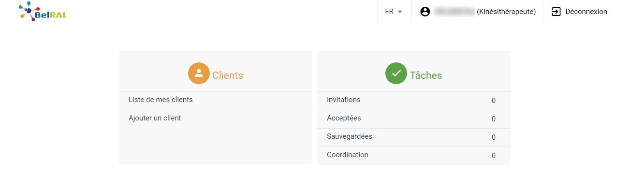Click the Déconnexion logout text

pos(586,12)
